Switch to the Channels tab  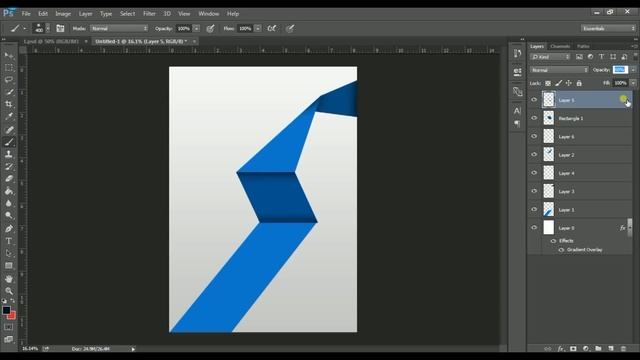tap(560, 46)
